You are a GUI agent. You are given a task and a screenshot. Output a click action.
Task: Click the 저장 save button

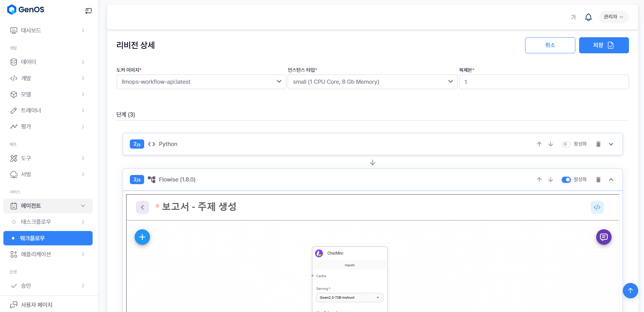[x=604, y=45]
